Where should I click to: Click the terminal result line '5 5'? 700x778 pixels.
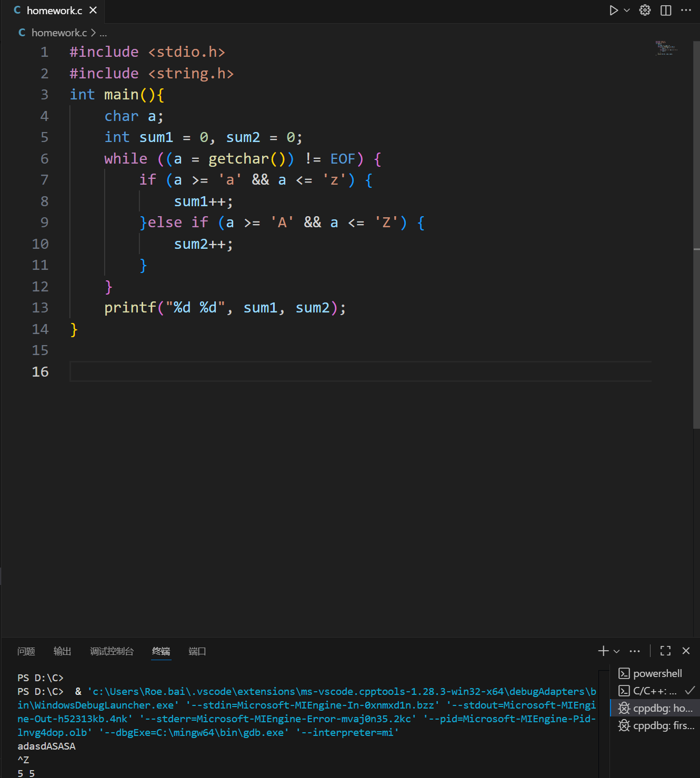pyautogui.click(x=26, y=773)
